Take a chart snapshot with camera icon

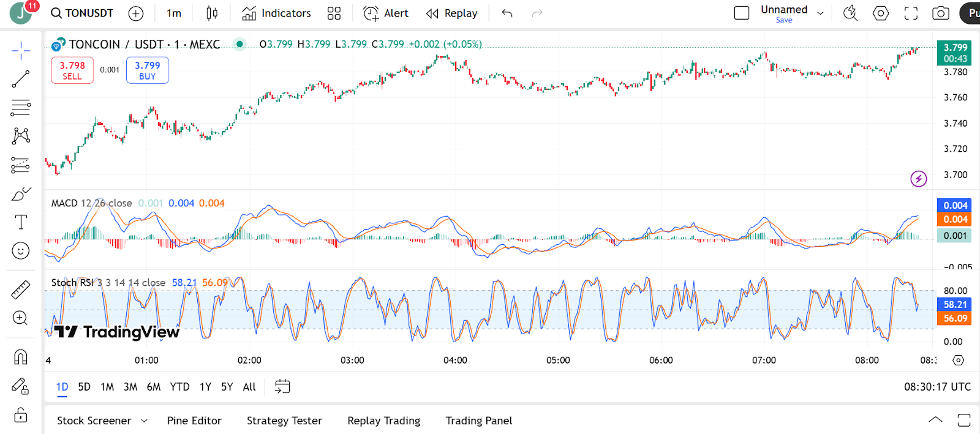pos(941,13)
